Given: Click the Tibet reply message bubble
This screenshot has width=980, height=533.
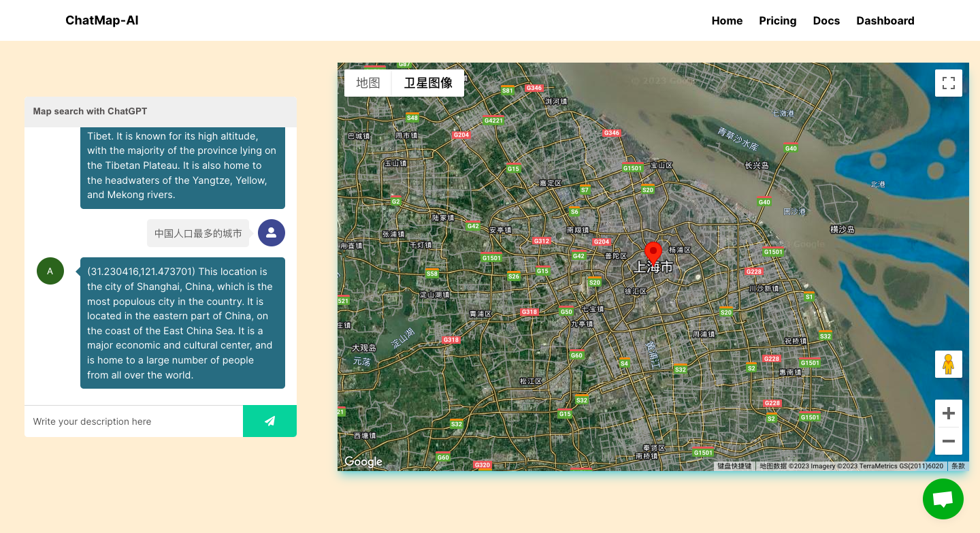Looking at the screenshot, I should click(x=182, y=167).
